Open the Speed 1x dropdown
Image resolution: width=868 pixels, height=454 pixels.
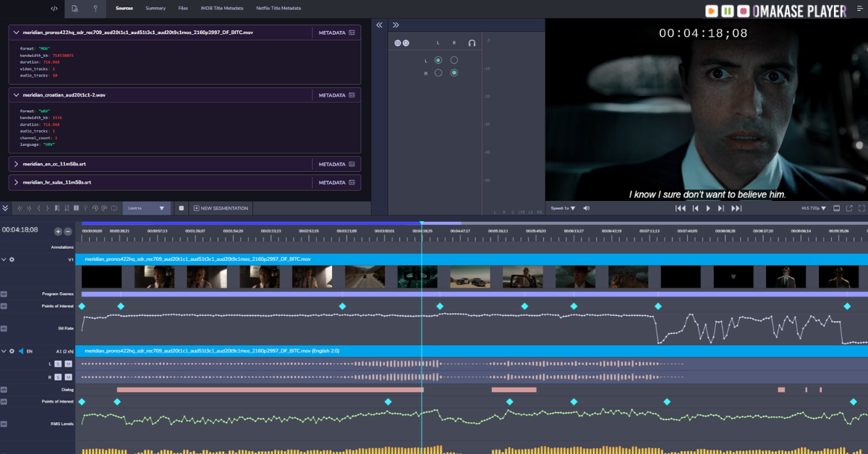[x=563, y=208]
